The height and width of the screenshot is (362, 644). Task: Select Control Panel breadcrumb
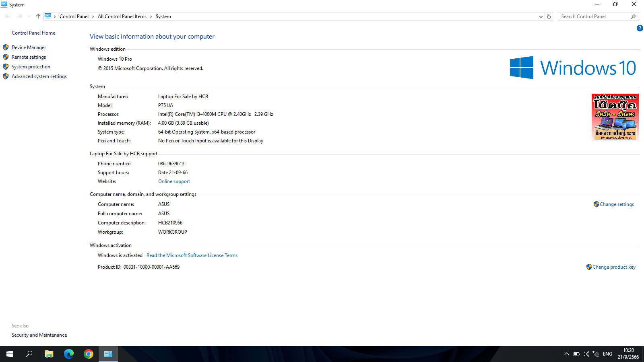coord(74,16)
